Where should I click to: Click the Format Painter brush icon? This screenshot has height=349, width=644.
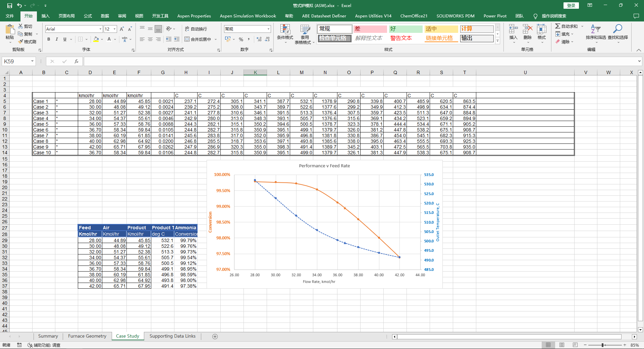[x=20, y=42]
